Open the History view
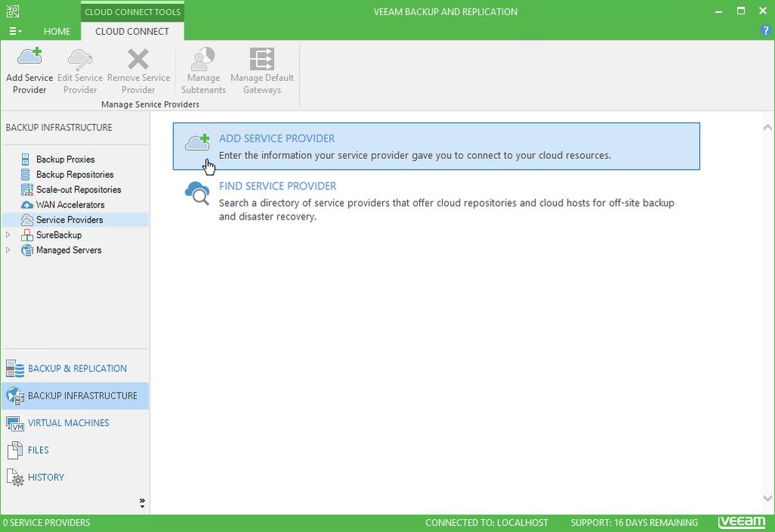The image size is (775, 532). click(46, 477)
